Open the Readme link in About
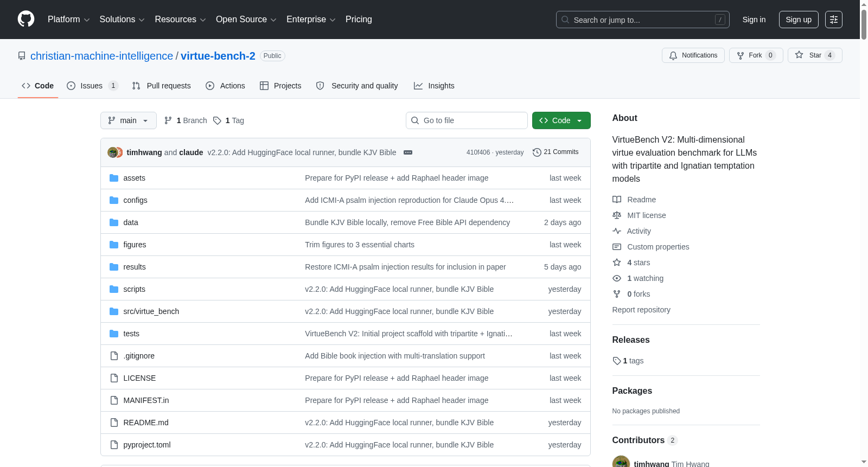This screenshot has height=467, width=868. coord(634,200)
